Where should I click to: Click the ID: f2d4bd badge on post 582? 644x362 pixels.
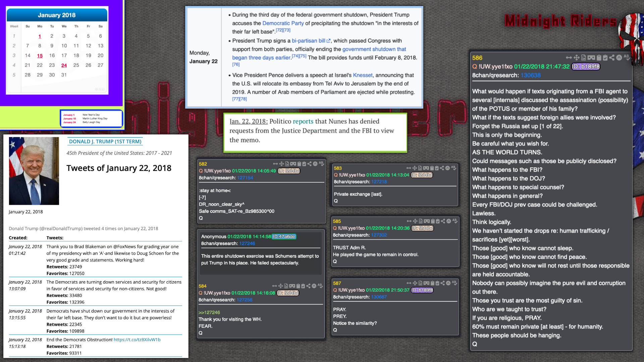(289, 171)
